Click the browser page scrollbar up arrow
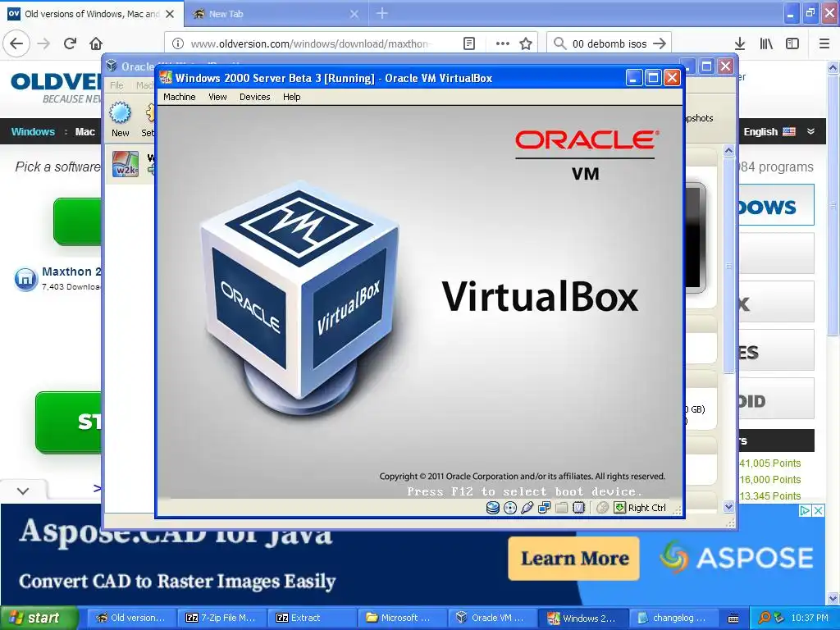The height and width of the screenshot is (630, 840). point(833,68)
